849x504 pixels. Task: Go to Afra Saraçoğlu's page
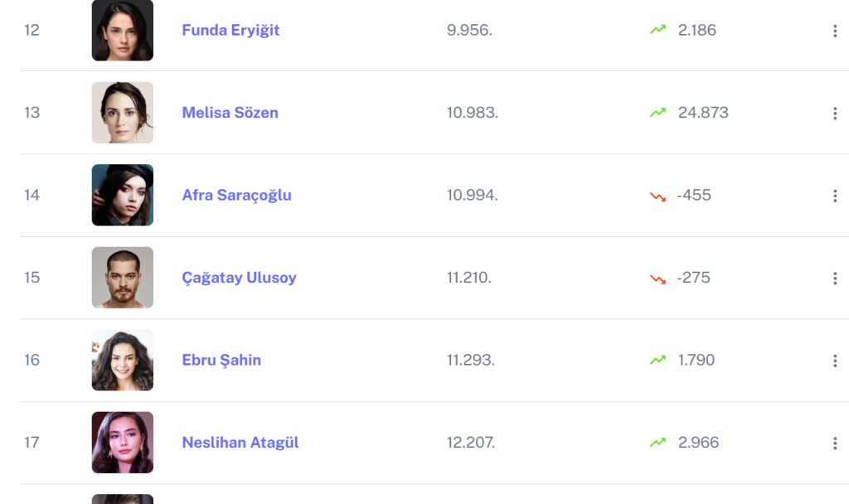point(236,196)
